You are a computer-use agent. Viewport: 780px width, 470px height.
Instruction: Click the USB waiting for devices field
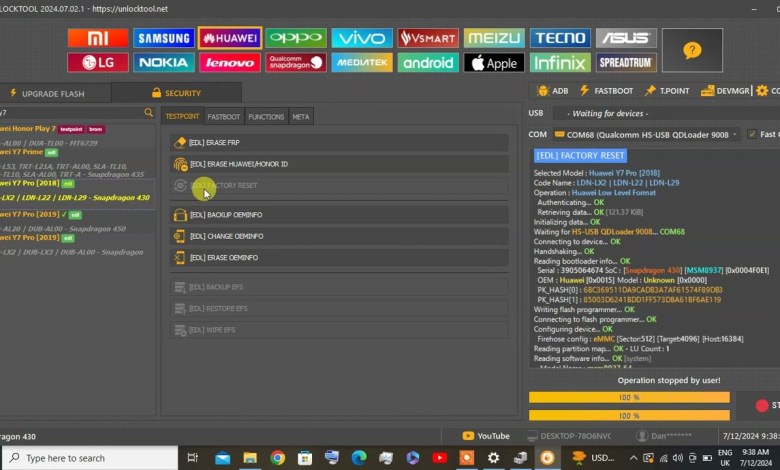click(x=666, y=113)
